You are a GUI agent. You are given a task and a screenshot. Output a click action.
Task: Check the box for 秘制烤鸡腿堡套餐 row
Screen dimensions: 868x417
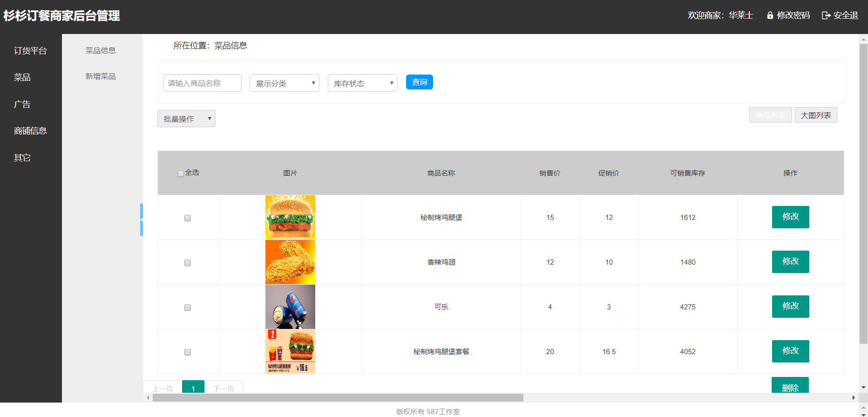(x=188, y=352)
